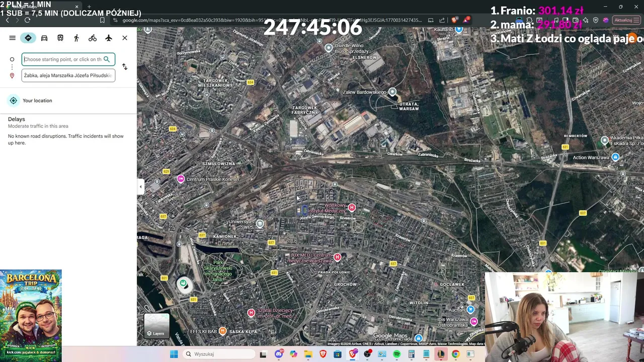Image resolution: width=644 pixels, height=362 pixels.
Task: Click Zalew Bardowskiego marker
Action: tap(392, 92)
